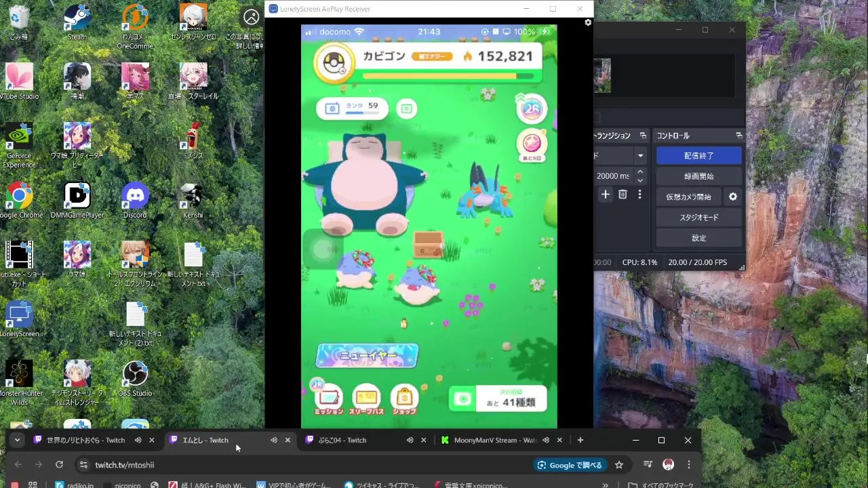Open new tab in Chrome
Screen dimensions: 868x488
click(x=580, y=440)
